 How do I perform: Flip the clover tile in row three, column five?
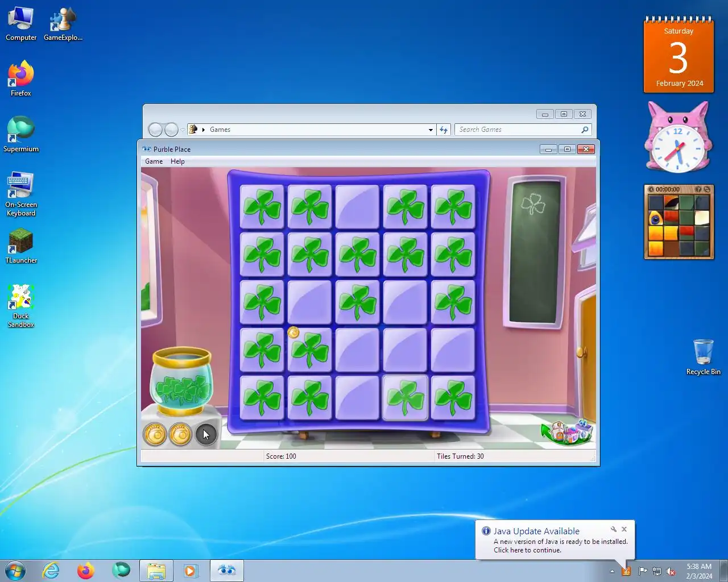pos(453,302)
